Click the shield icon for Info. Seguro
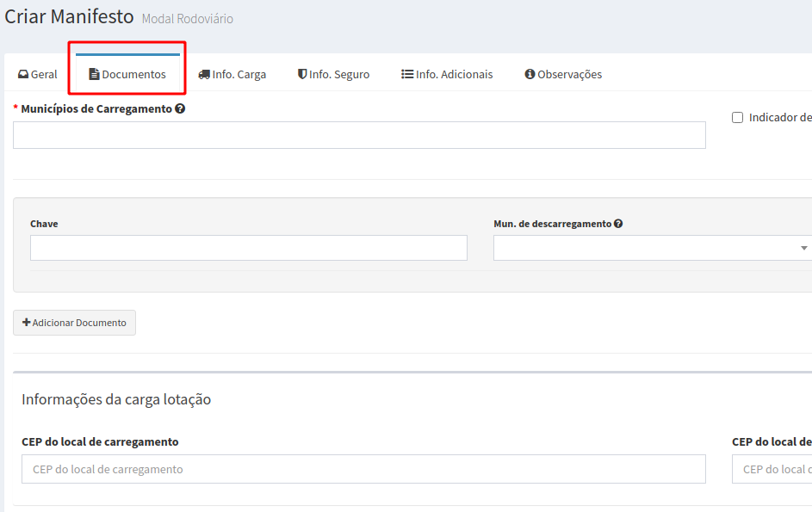The height and width of the screenshot is (512, 812). [x=302, y=75]
